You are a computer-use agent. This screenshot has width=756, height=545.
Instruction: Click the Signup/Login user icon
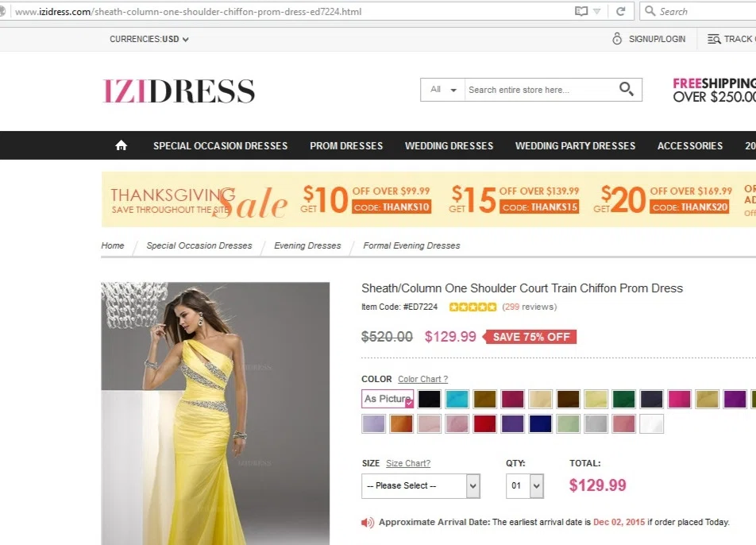pos(617,39)
